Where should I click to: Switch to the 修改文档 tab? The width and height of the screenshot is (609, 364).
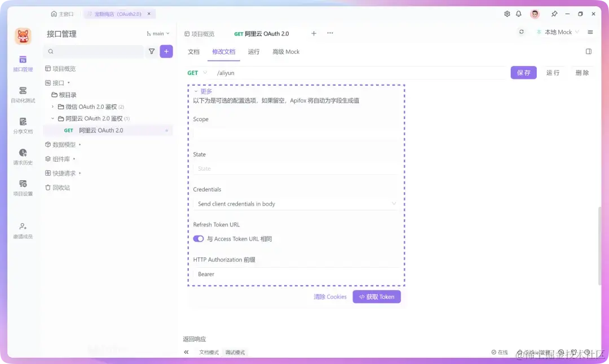click(224, 52)
